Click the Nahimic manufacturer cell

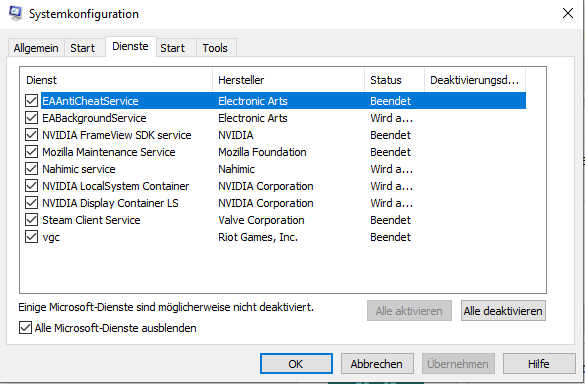(x=236, y=169)
